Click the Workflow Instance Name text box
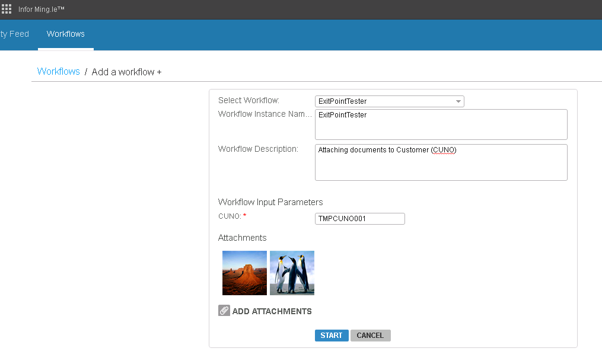602x364 pixels. point(441,124)
